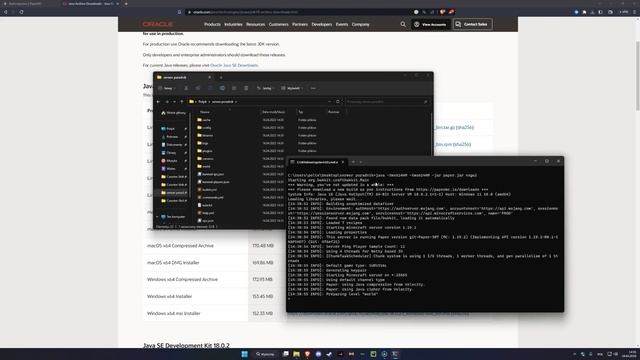Select 'Strona główna' in File Explorer sidebar
This screenshot has height=360, width=640.
click(173, 113)
